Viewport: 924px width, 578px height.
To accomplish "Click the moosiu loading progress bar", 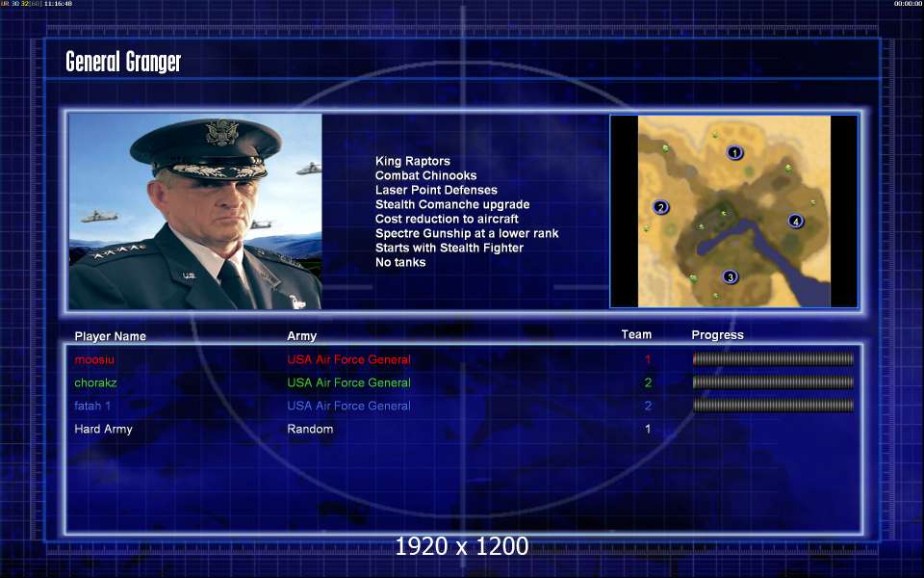I will (x=773, y=358).
